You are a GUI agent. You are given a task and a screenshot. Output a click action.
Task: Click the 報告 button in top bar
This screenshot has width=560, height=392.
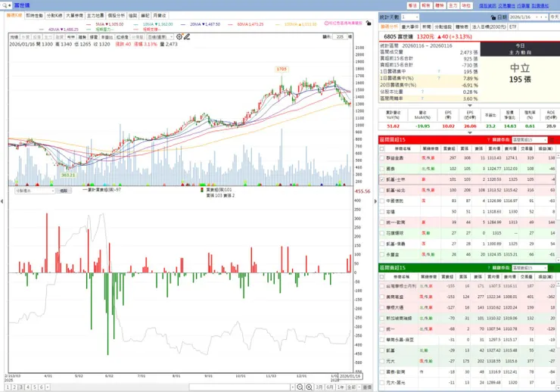tap(426, 5)
